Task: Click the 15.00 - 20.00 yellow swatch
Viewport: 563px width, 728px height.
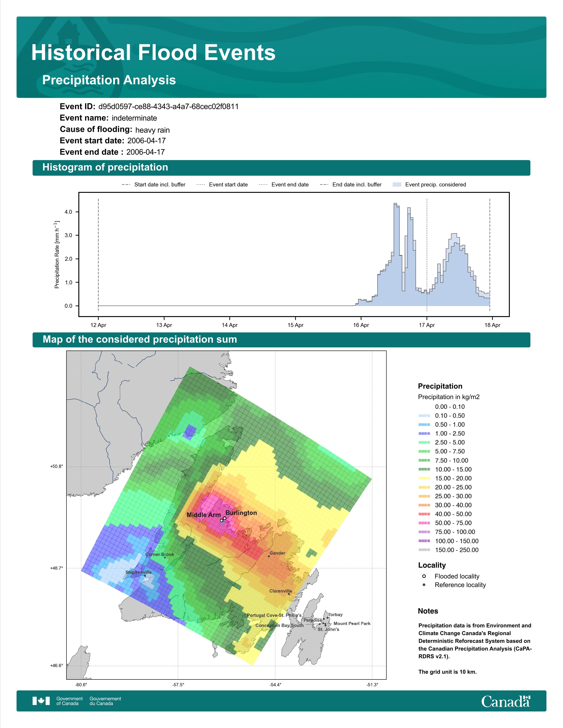Action: pyautogui.click(x=424, y=478)
